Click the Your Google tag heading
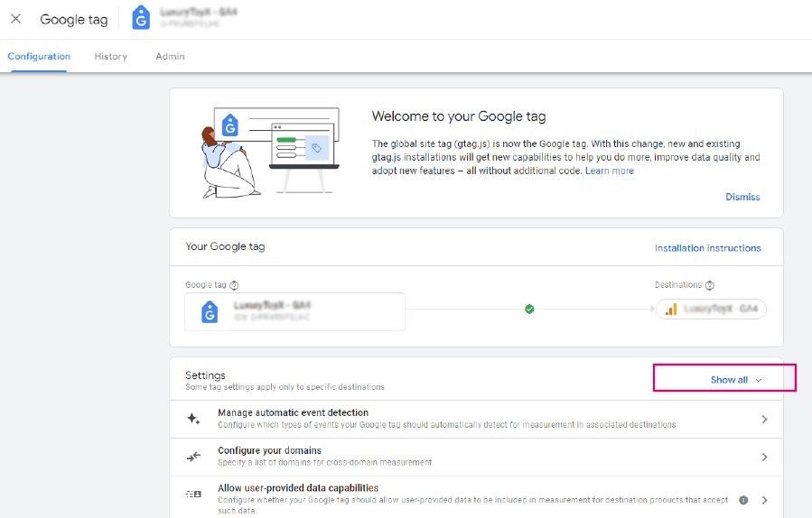Viewport: 812px width, 518px height. point(225,247)
